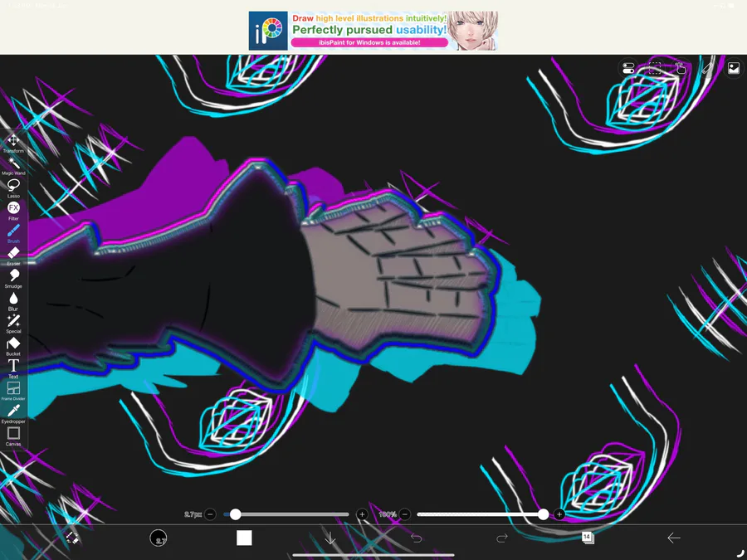747x560 pixels.
Task: Click the opacity slider track
Action: coord(482,514)
